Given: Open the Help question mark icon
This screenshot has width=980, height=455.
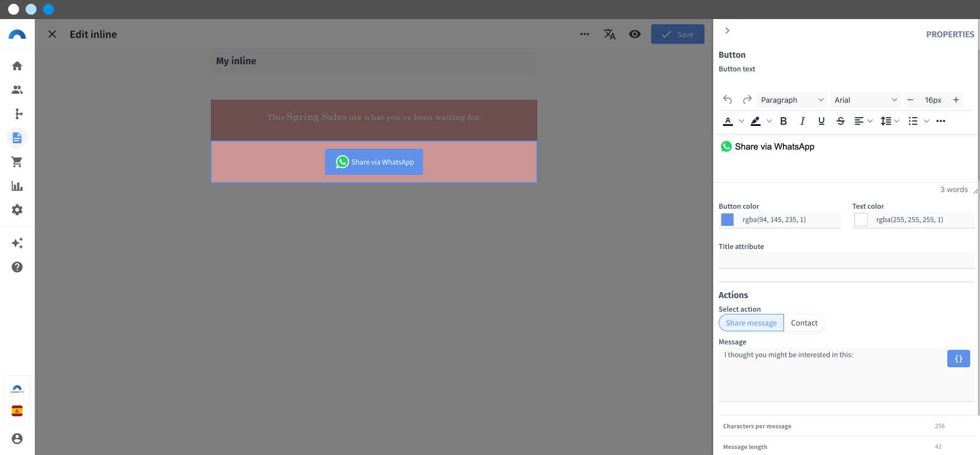Looking at the screenshot, I should click(17, 267).
